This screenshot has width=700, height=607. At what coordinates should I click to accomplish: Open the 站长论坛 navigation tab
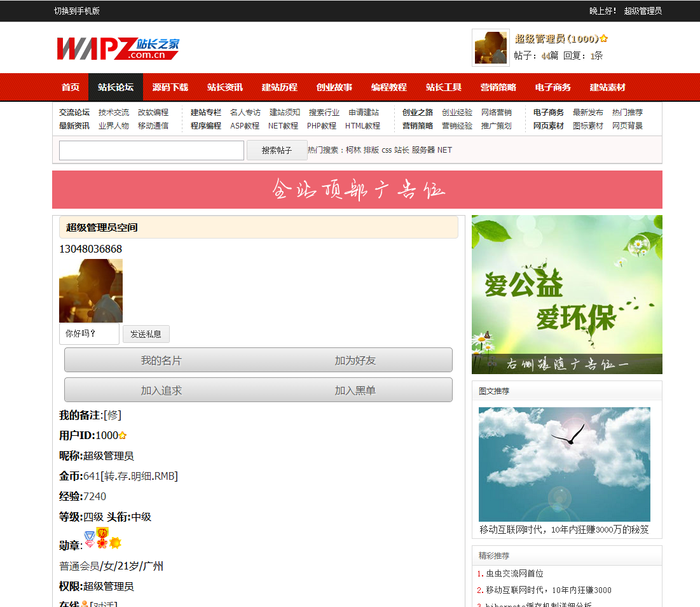(116, 87)
